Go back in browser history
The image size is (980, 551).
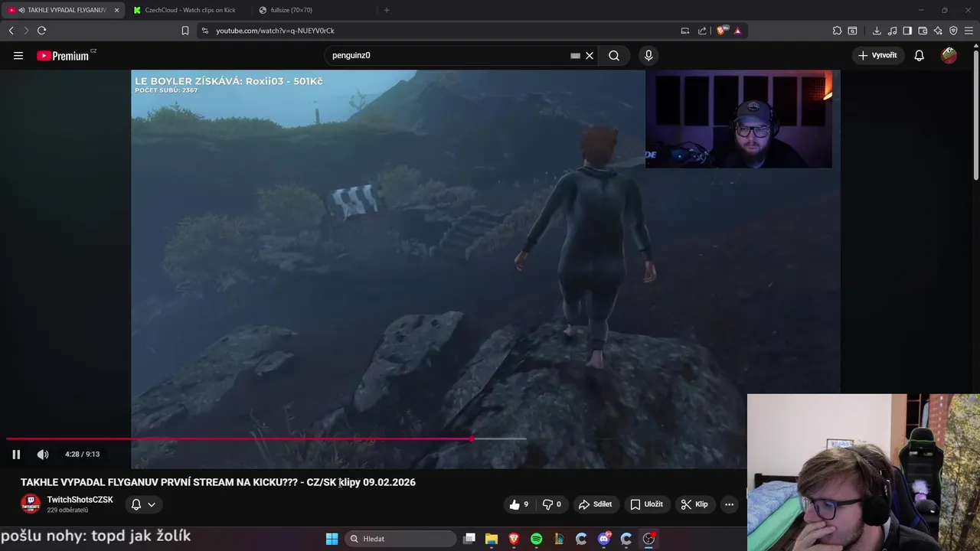[x=11, y=31]
